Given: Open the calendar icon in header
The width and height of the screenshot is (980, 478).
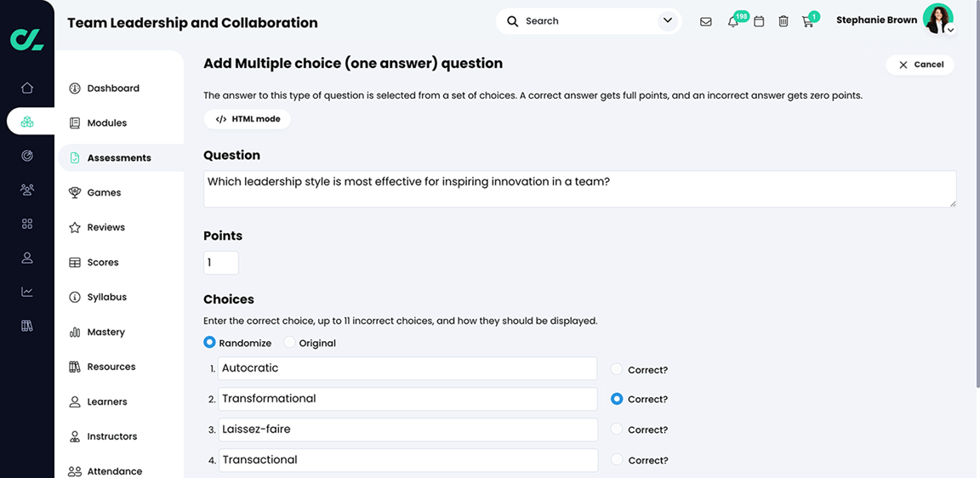Looking at the screenshot, I should tap(759, 21).
